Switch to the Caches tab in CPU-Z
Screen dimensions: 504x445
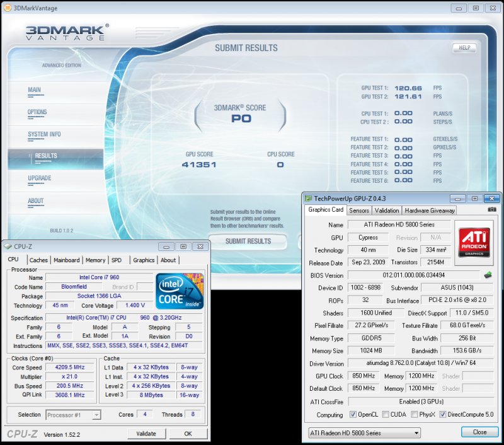(38, 260)
